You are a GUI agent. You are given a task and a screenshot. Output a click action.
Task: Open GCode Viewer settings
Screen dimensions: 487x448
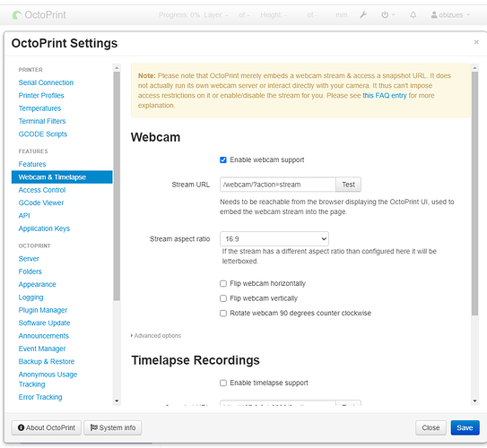[41, 202]
